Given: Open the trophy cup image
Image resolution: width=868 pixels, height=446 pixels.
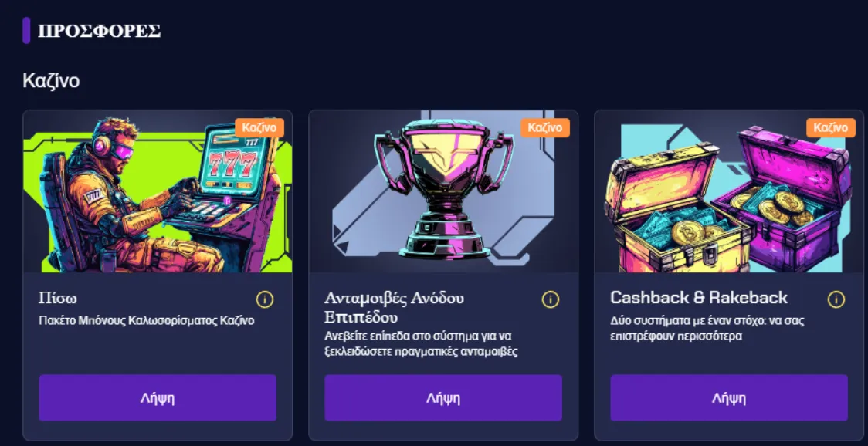Looking at the screenshot, I should (442, 191).
